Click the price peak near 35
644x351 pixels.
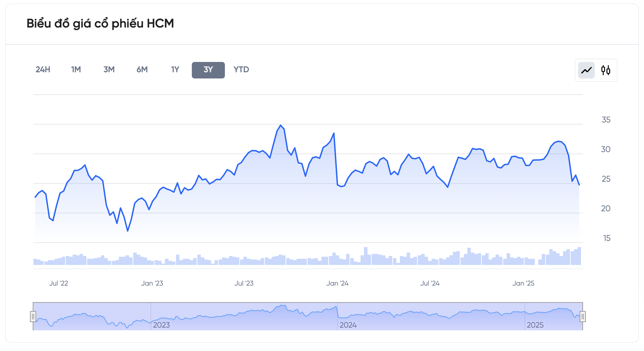[281, 125]
